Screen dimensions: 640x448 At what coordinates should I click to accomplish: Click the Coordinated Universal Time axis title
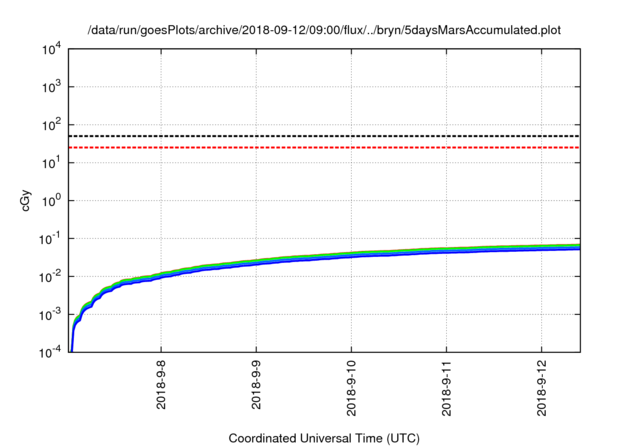[x=324, y=438]
